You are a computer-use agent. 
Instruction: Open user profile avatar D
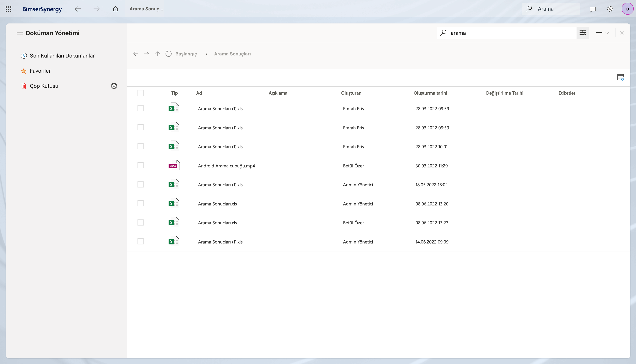627,9
